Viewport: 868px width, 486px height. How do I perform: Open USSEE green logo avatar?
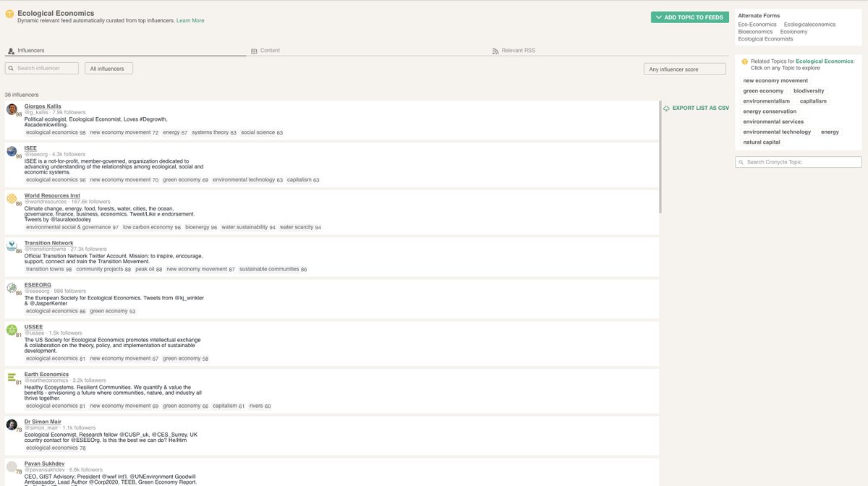pyautogui.click(x=12, y=330)
